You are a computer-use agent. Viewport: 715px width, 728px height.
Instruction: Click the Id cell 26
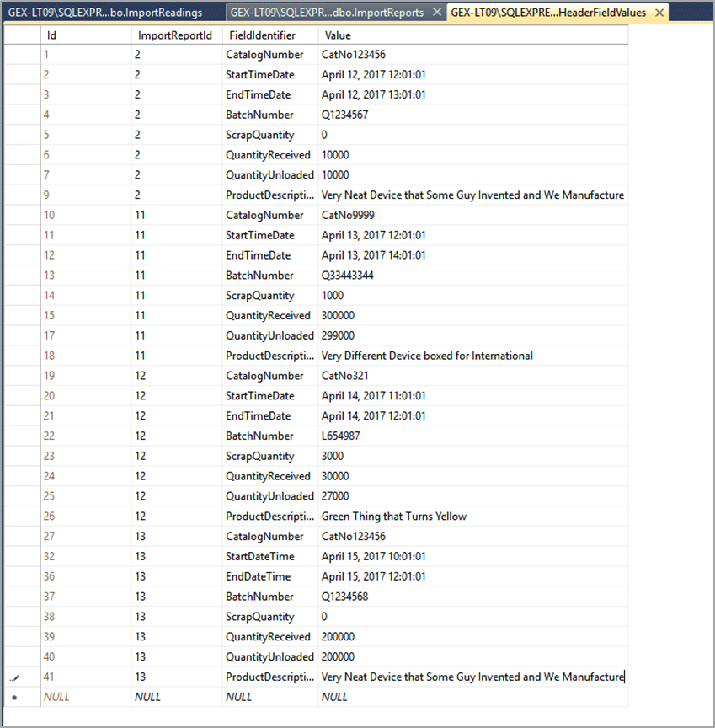[x=86, y=517]
